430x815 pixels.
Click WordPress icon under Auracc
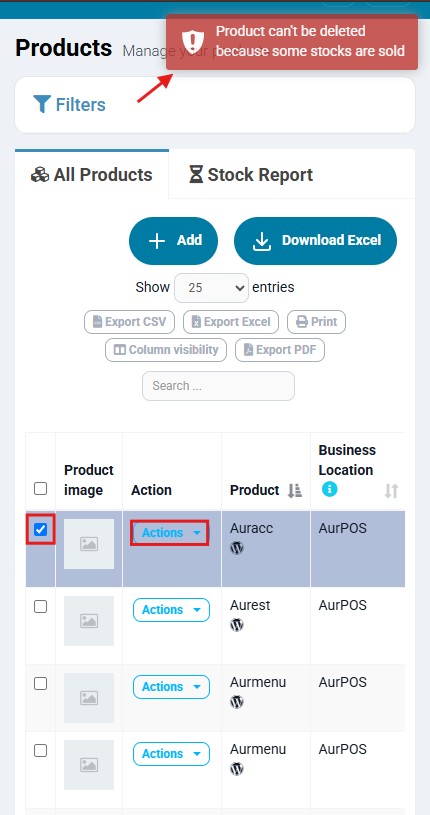237,548
